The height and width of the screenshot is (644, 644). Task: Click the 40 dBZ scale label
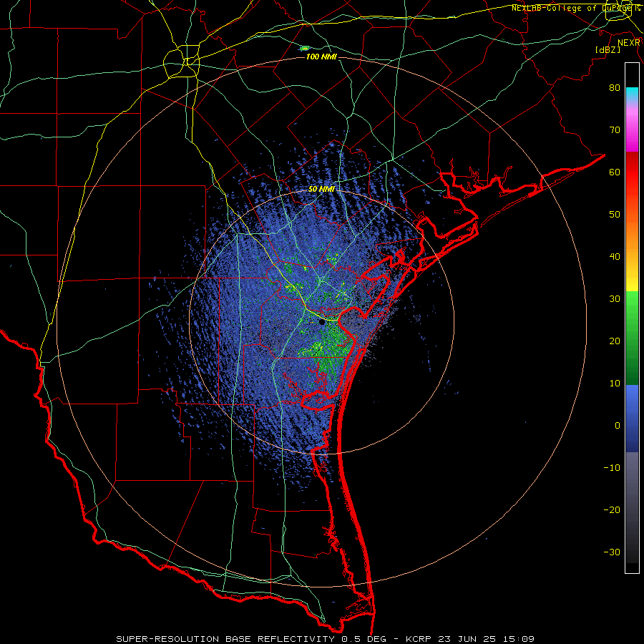pyautogui.click(x=615, y=257)
